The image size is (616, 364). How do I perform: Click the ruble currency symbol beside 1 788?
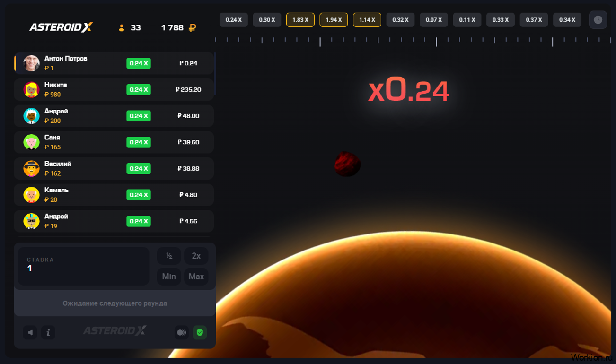coord(192,28)
